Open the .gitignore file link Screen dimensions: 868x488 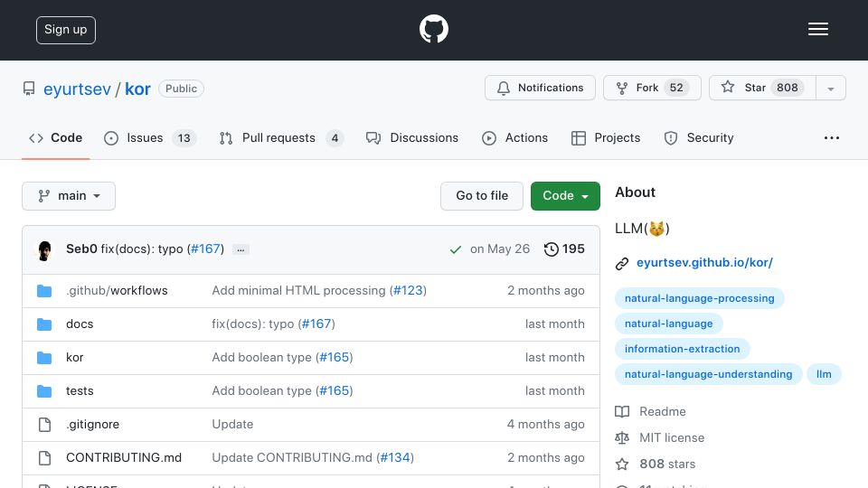coord(92,425)
